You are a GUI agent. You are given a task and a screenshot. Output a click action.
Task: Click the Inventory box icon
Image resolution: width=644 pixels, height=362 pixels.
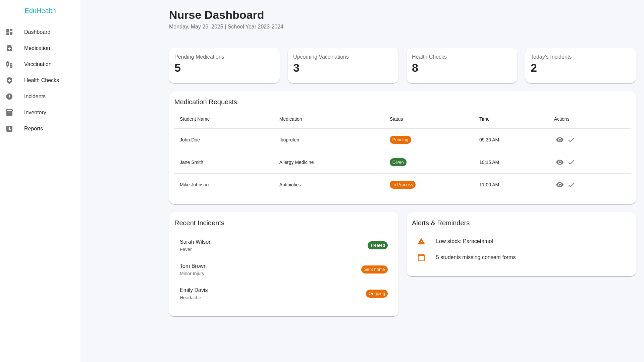(x=9, y=113)
